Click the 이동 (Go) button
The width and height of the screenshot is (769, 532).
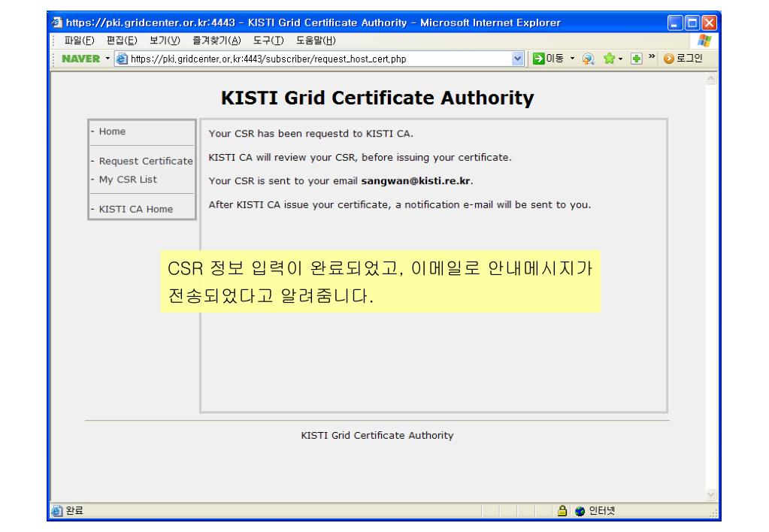pyautogui.click(x=548, y=59)
